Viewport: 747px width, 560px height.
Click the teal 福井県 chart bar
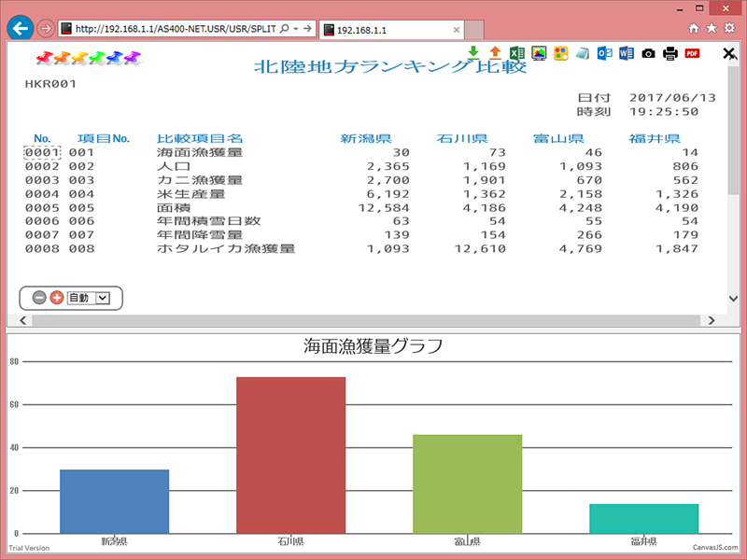[x=643, y=519]
